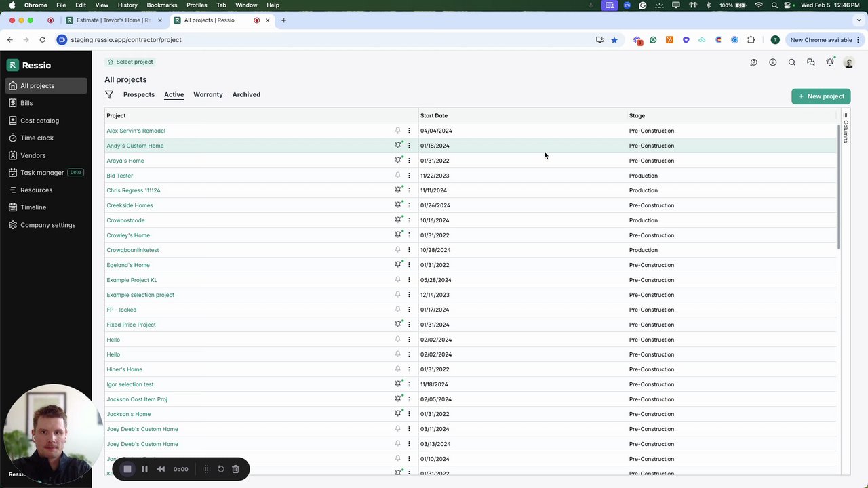Open the search magnifier in Ressio header
This screenshot has width=868, height=488.
pyautogui.click(x=791, y=62)
